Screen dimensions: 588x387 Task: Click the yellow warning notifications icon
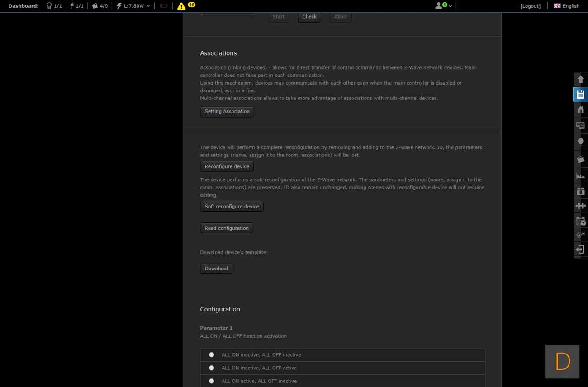[181, 6]
